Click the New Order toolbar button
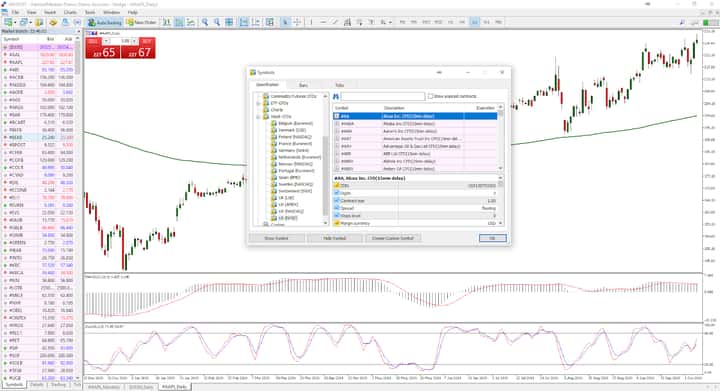This screenshot has height=391, width=720. pos(141,22)
